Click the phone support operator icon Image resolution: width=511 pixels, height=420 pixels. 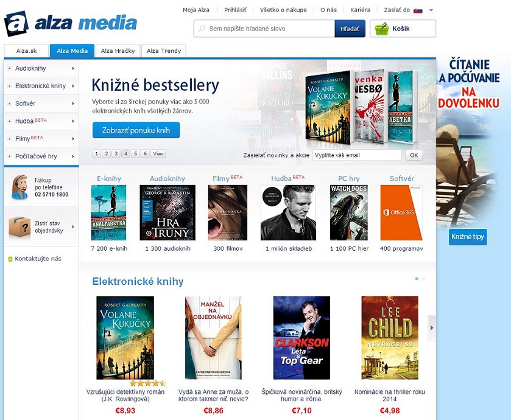tap(19, 187)
